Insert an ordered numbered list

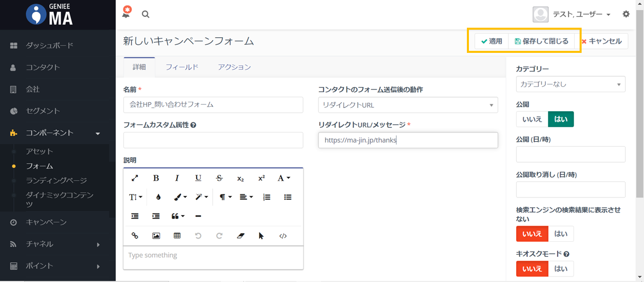point(267,197)
